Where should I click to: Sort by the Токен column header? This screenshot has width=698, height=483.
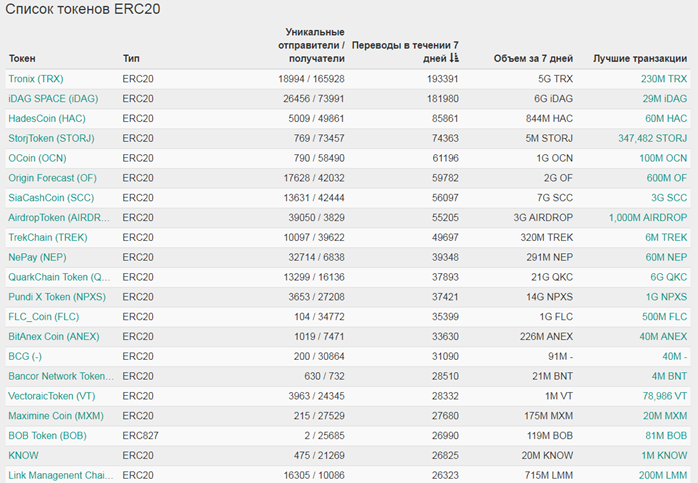[22, 58]
